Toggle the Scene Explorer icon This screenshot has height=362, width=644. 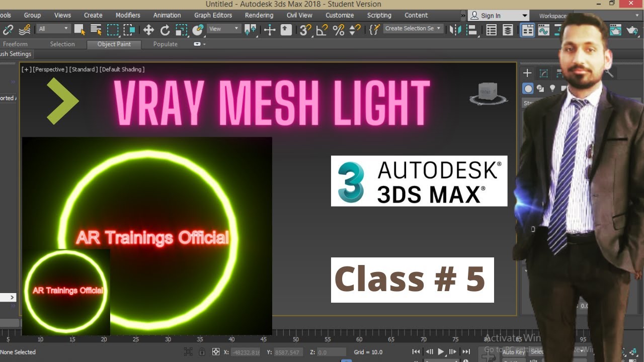point(492,30)
